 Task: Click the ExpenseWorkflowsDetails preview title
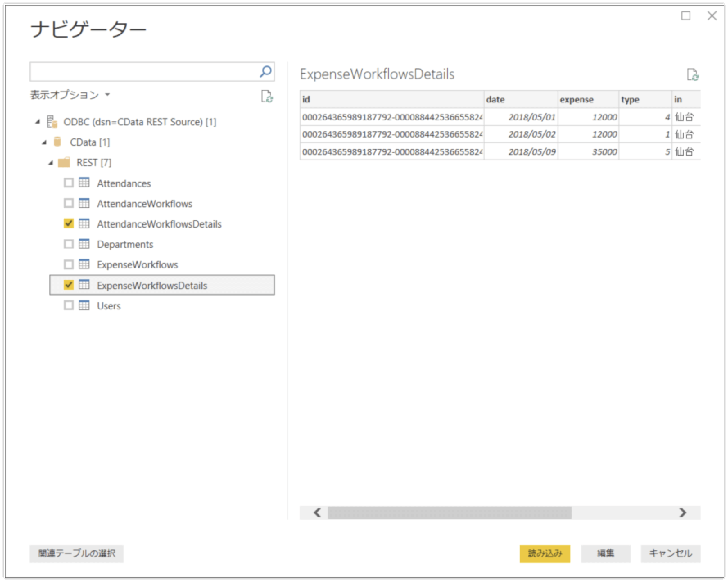(377, 74)
